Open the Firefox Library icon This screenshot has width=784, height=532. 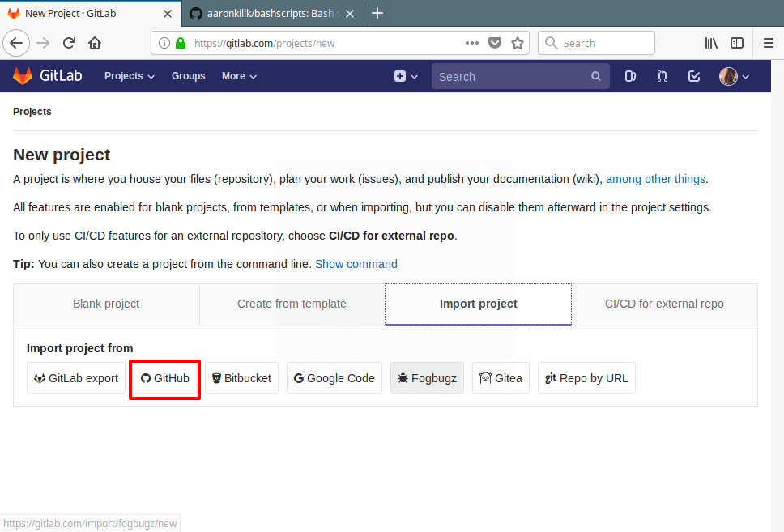(711, 43)
